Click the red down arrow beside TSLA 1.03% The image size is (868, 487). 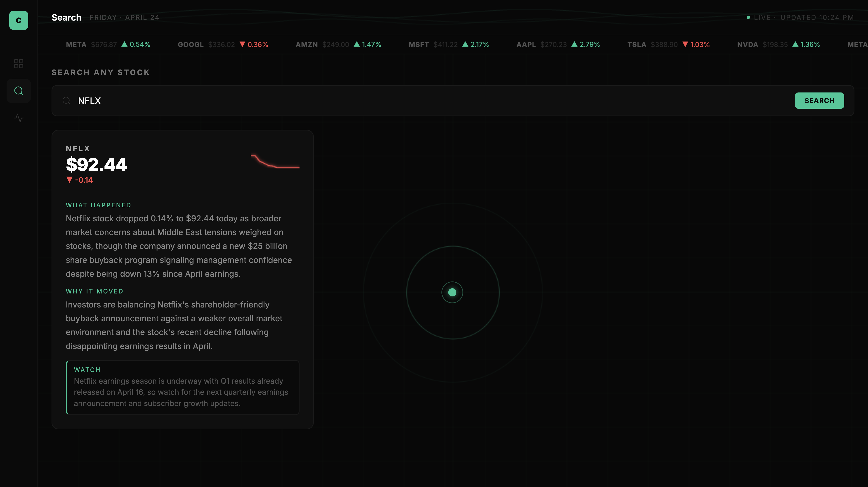click(685, 44)
